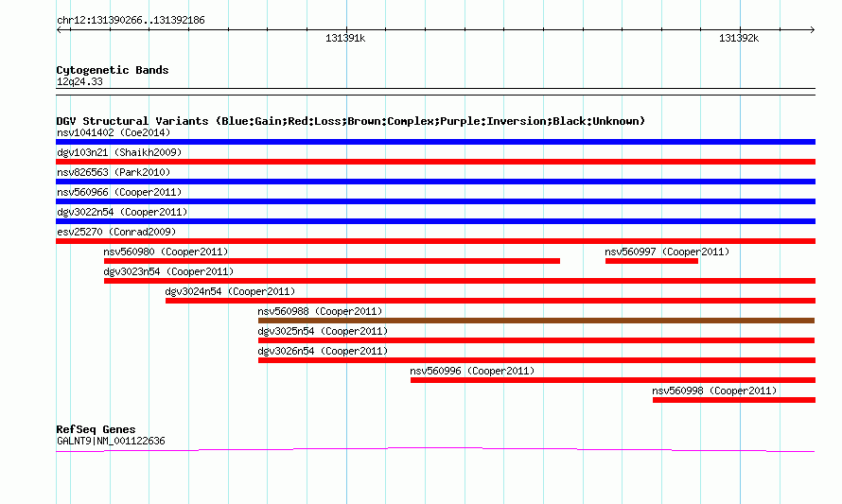Click the nsv560996 (Cooper2011) label
The height and width of the screenshot is (504, 842).
click(x=472, y=371)
